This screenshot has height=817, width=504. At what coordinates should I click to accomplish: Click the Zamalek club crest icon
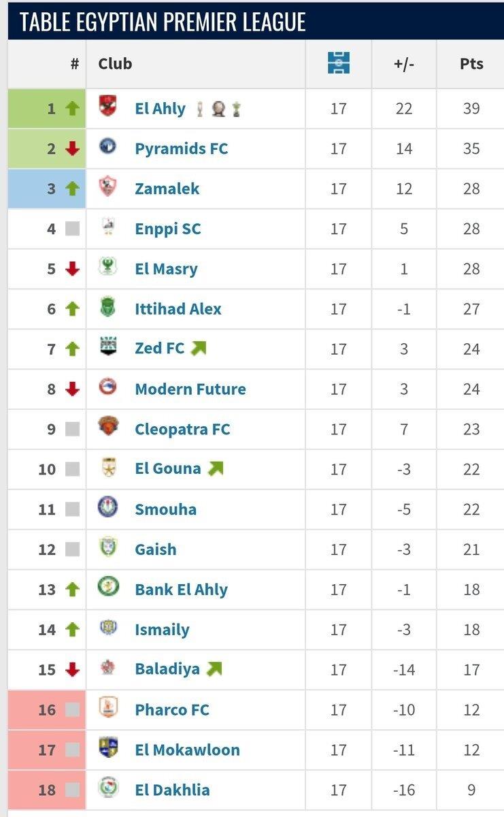(x=108, y=187)
